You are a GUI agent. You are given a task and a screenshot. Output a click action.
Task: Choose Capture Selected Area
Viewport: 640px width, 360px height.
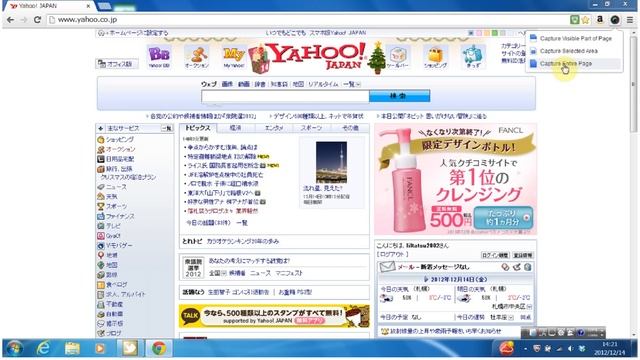(x=574, y=51)
